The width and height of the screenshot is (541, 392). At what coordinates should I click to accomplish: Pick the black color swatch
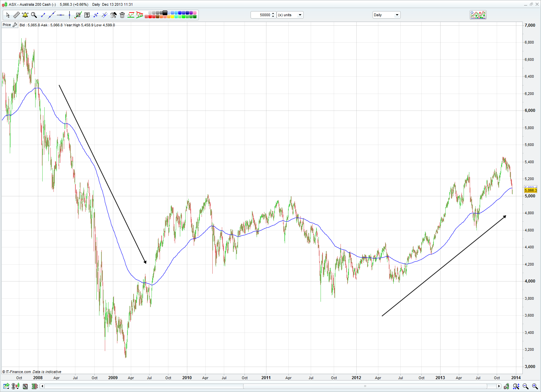(x=165, y=13)
